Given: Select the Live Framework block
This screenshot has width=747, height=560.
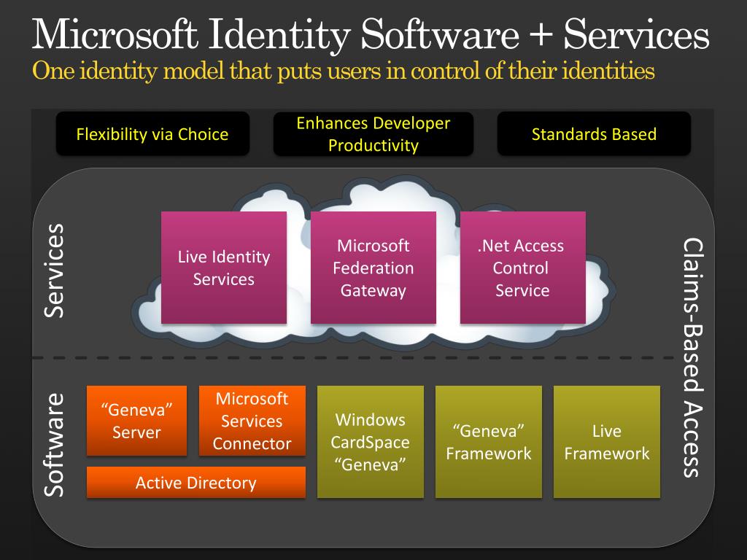Looking at the screenshot, I should pyautogui.click(x=606, y=442).
